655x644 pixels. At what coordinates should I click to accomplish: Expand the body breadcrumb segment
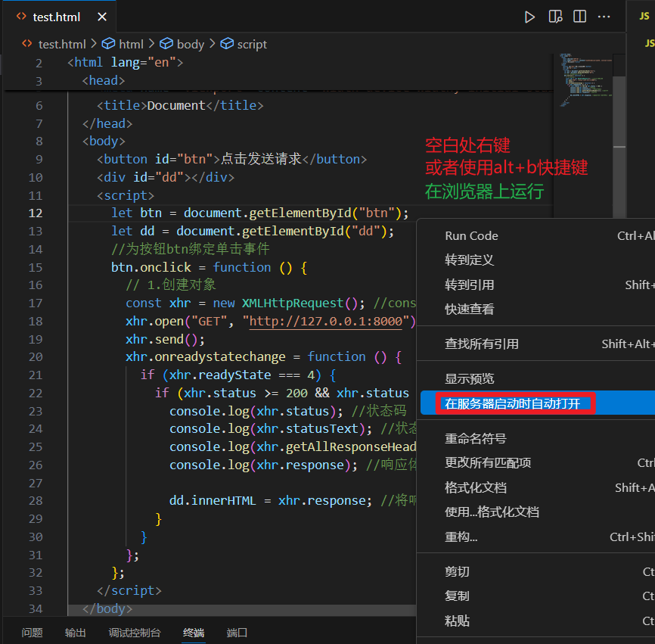point(191,45)
